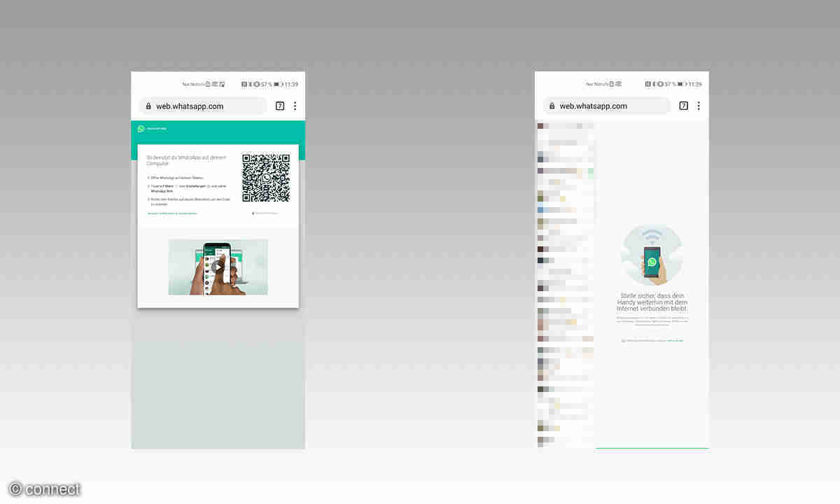The width and height of the screenshot is (840, 504).
Task: Select the web.whatsapp.com address field on right phone
Action: click(606, 106)
